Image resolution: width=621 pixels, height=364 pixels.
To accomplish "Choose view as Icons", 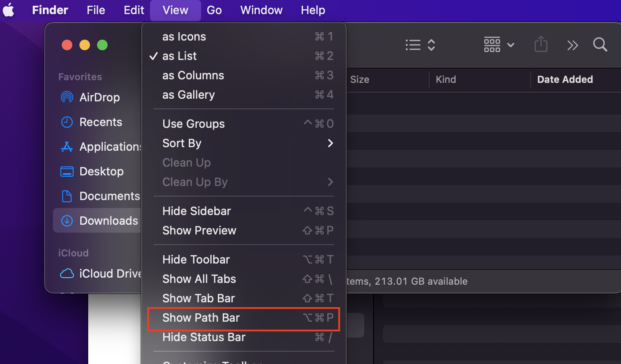I will click(244, 37).
